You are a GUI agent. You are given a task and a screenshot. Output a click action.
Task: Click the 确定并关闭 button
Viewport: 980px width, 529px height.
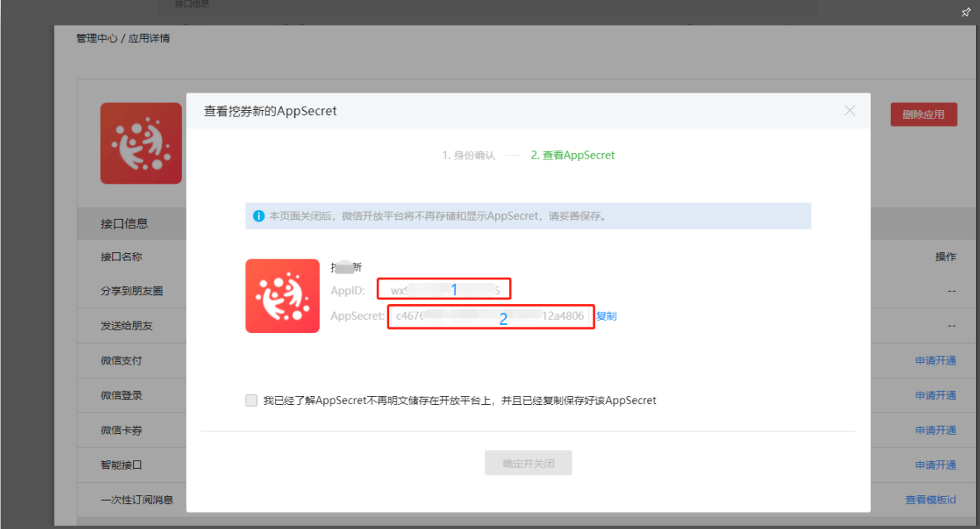[x=528, y=463]
